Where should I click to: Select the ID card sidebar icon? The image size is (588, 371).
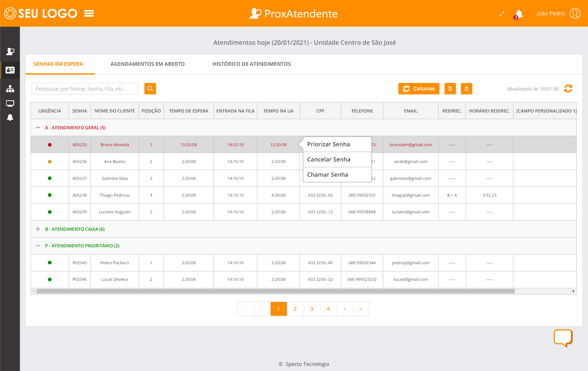pyautogui.click(x=10, y=70)
